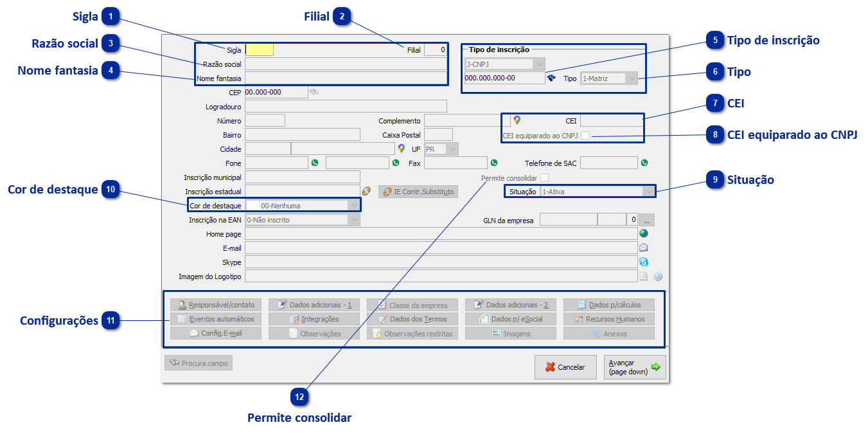868x436 pixels.
Task: Click the Filial number field
Action: click(x=436, y=50)
